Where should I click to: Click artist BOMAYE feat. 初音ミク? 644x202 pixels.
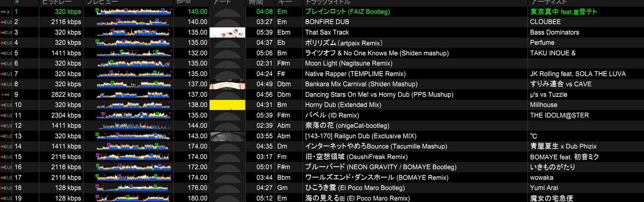565,157
